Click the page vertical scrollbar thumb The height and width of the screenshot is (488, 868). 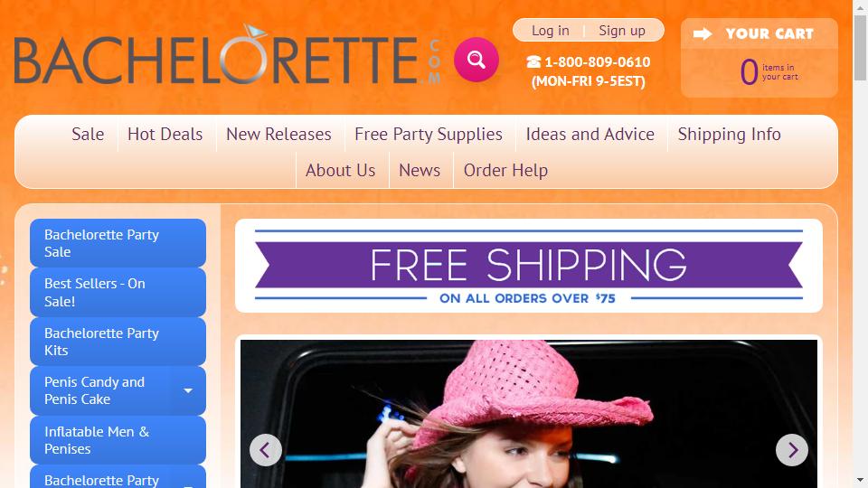tap(860, 48)
